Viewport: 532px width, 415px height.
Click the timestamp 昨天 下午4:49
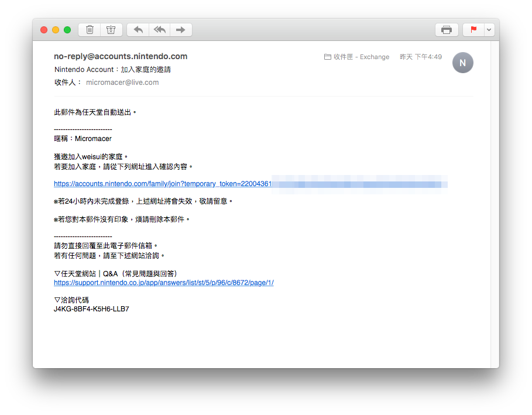[421, 57]
